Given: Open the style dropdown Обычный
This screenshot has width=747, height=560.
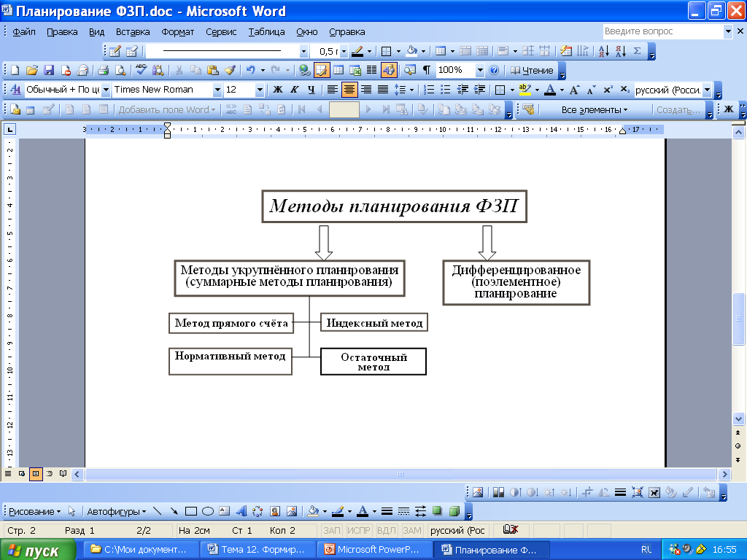Looking at the screenshot, I should pos(106,90).
